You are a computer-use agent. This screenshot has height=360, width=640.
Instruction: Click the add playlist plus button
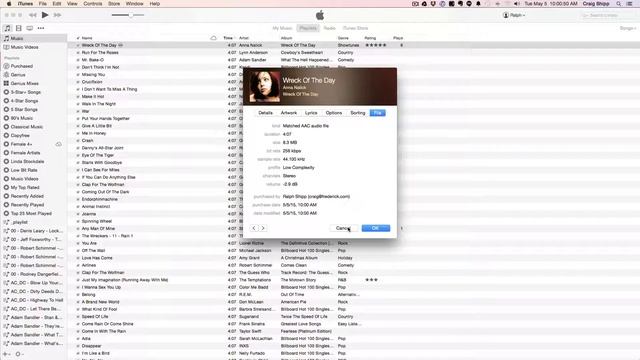click(5, 354)
